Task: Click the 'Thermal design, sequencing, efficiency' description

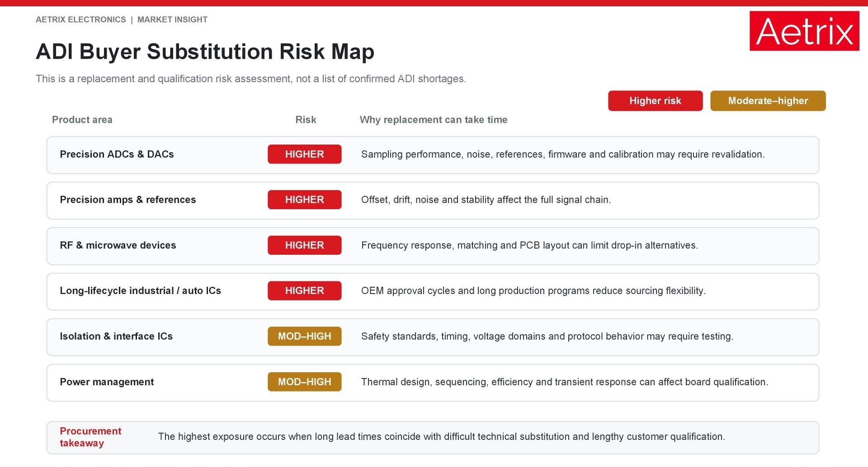Action: (x=565, y=382)
